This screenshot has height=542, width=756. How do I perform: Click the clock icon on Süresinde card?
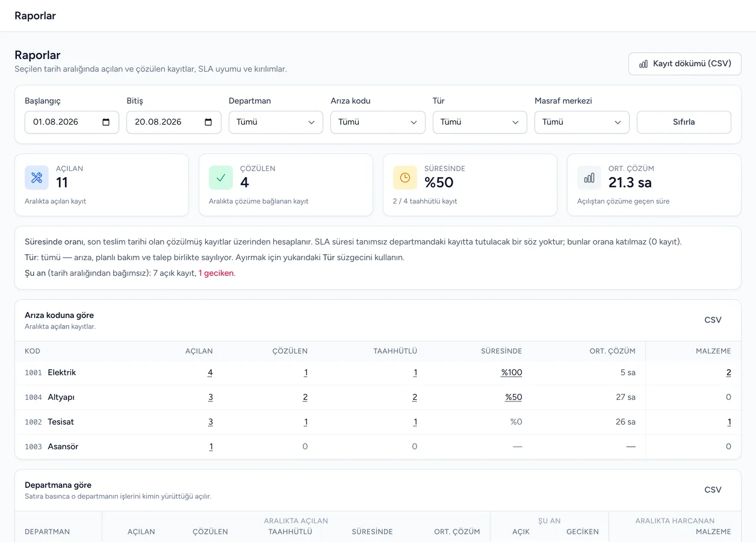pos(405,178)
